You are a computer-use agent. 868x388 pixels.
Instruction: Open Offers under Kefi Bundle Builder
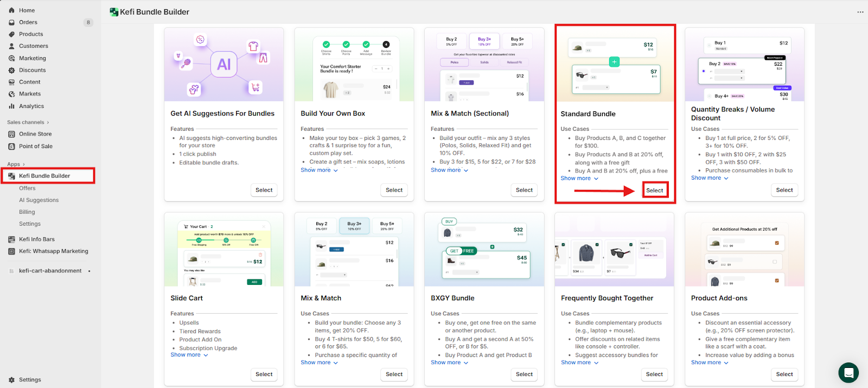[x=27, y=188]
